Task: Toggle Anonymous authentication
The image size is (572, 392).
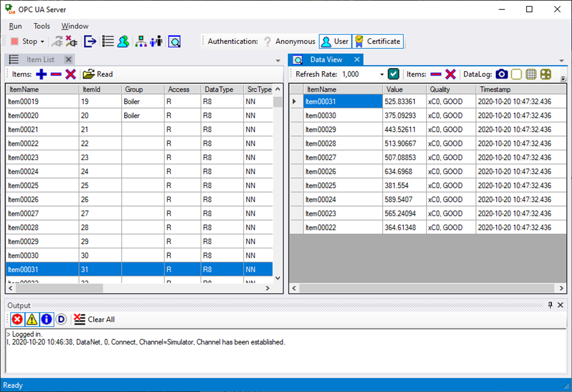Action: [x=289, y=41]
